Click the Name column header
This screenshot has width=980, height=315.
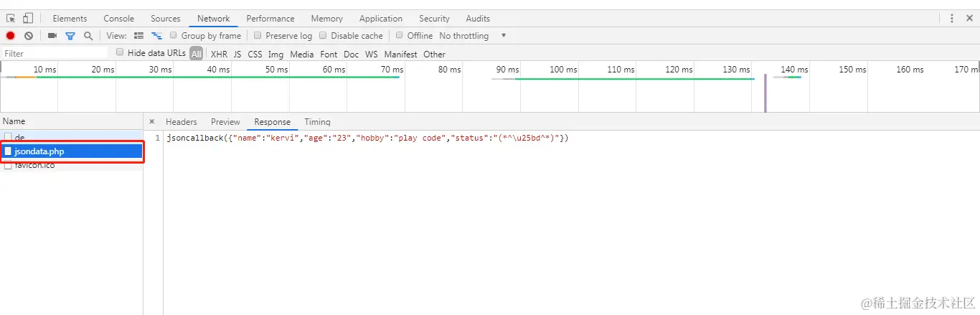72,121
